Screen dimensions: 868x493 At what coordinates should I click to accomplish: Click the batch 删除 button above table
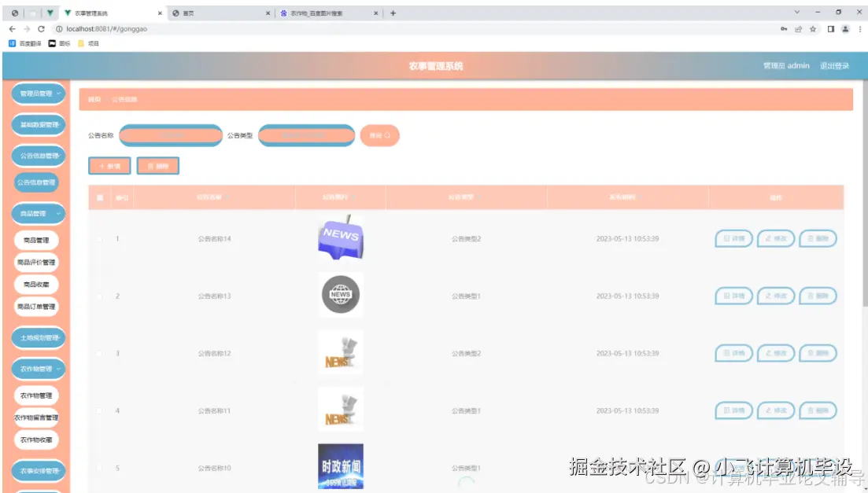(x=157, y=166)
